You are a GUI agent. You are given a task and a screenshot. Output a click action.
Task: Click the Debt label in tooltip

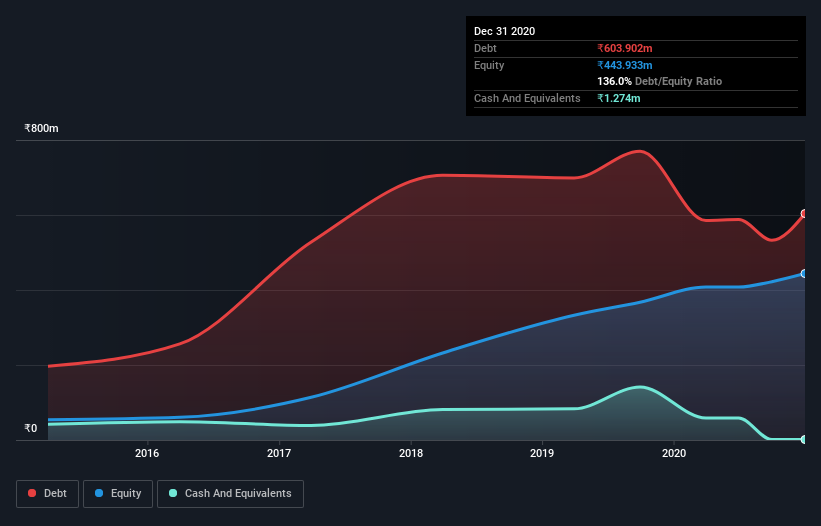point(485,48)
